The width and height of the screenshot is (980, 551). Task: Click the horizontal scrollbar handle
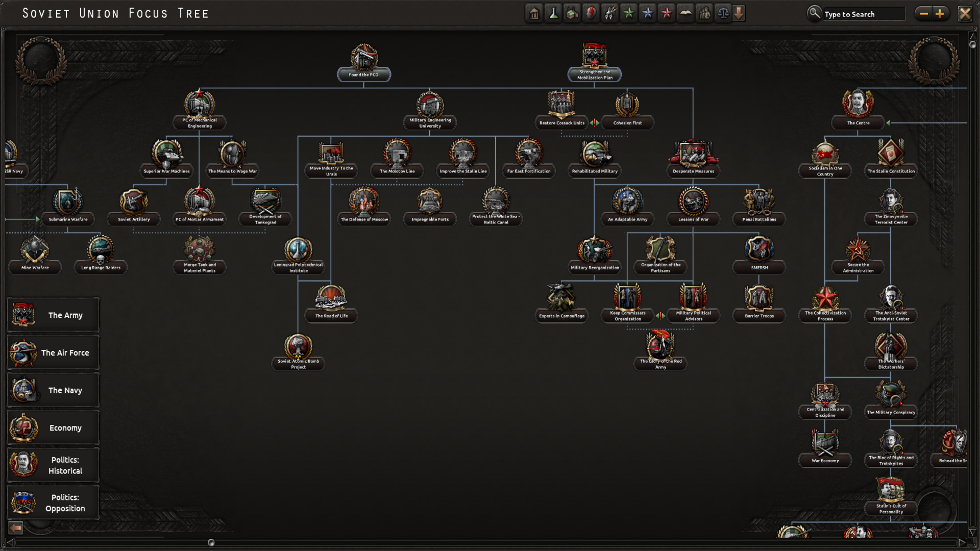pyautogui.click(x=211, y=542)
